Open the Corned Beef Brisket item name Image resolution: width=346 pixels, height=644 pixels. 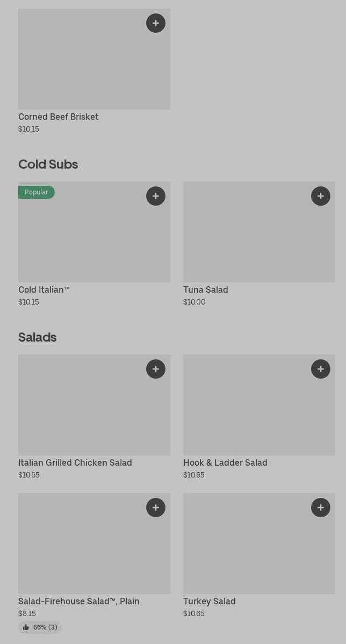click(59, 117)
